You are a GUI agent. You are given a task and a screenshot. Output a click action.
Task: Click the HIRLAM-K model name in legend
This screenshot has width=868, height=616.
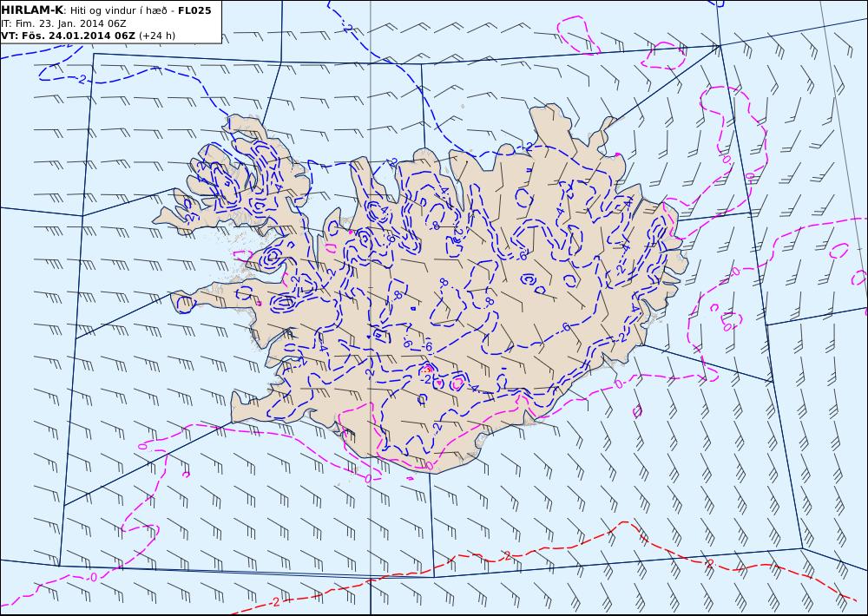32,10
